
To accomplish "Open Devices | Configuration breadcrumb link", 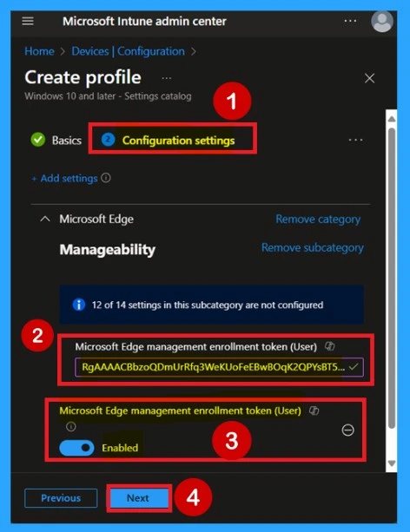I will coord(128,51).
